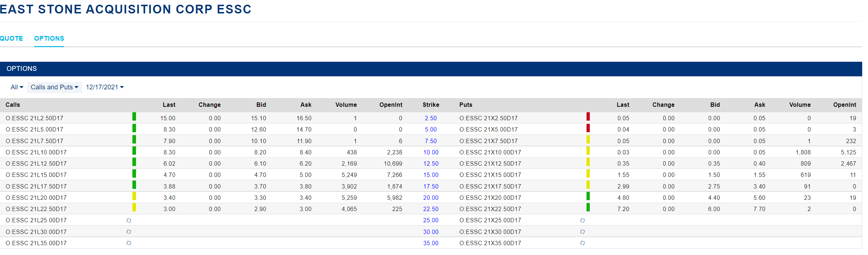Open the 22.50 strike link

pos(431,209)
